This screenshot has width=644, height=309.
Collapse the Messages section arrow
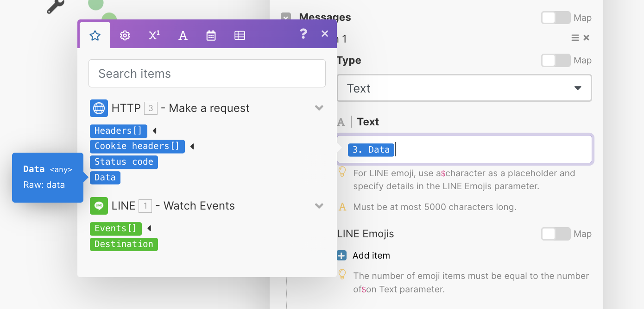285,18
